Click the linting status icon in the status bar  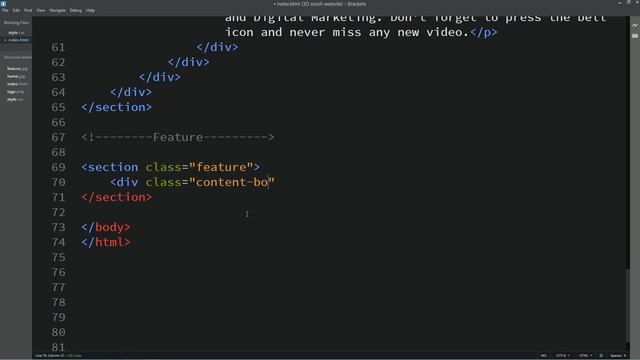click(601, 356)
